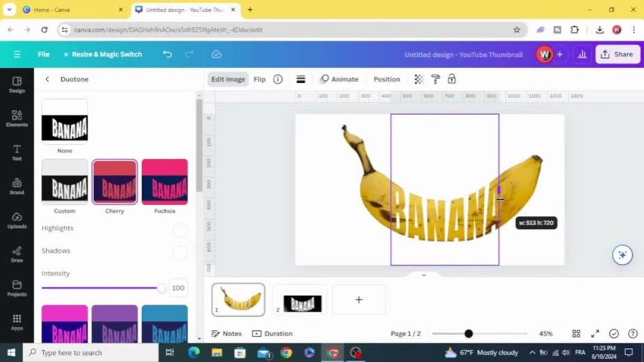
Task: Open the Canva magic assistant button
Action: [x=622, y=255]
